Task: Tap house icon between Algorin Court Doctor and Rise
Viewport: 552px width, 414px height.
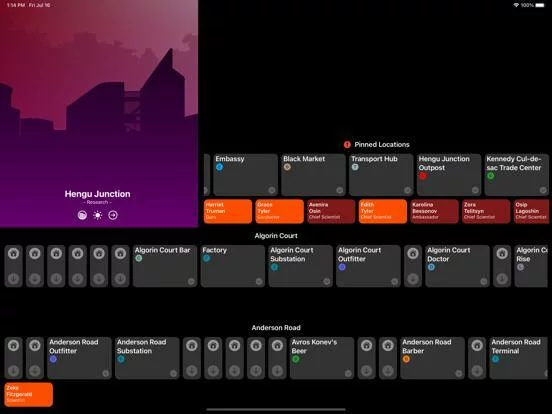Action: [x=502, y=253]
